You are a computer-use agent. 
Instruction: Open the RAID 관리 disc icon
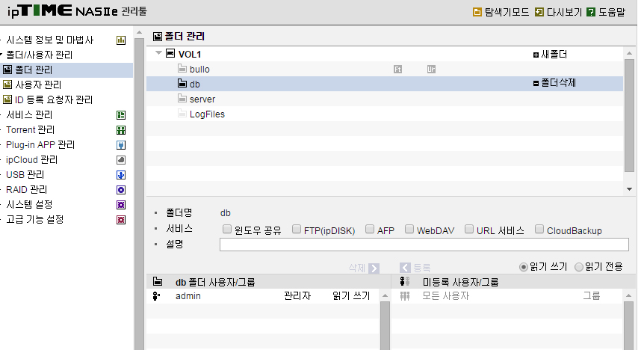click(x=121, y=190)
